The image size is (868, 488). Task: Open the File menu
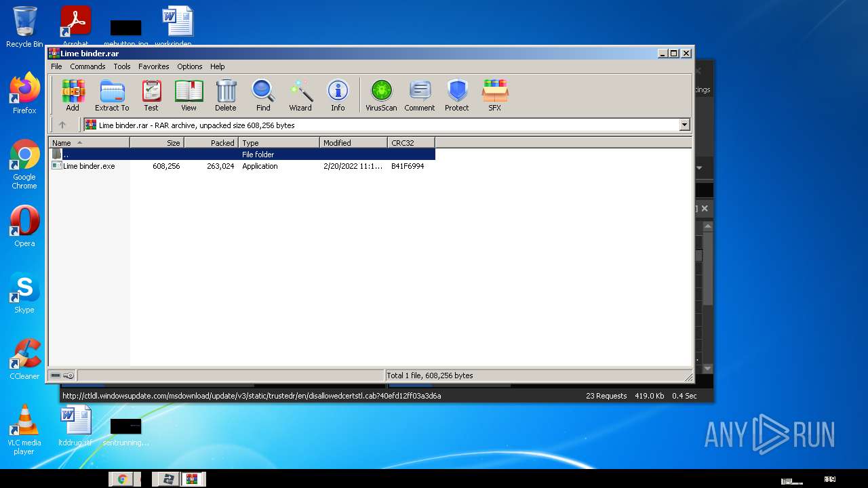coord(56,66)
